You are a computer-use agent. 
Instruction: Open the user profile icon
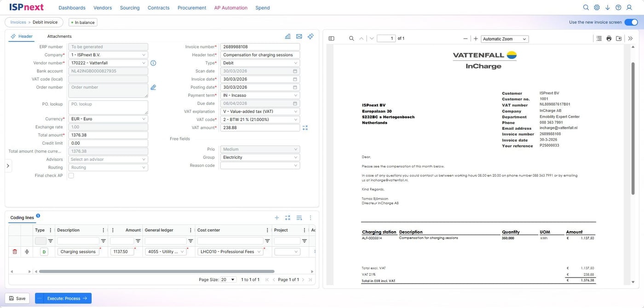tap(629, 7)
